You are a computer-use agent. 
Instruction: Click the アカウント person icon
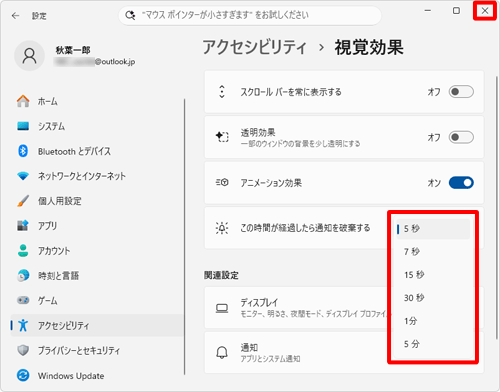coord(23,251)
